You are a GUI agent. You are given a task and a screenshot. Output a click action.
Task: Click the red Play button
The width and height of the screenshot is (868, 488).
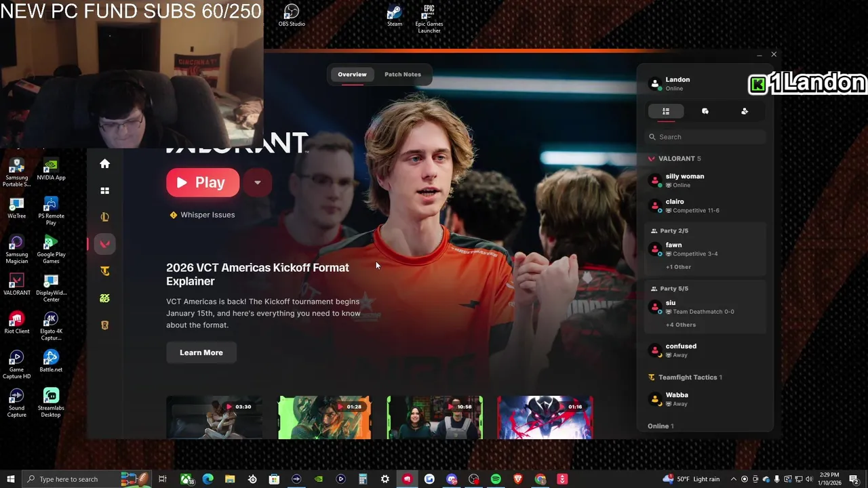coord(203,182)
